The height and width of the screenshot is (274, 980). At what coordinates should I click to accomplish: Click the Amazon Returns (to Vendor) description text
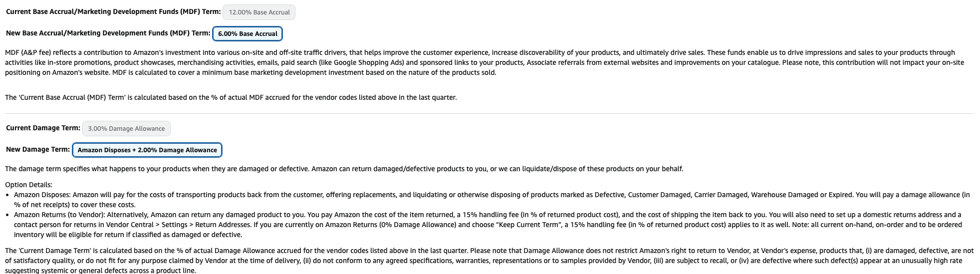pos(488,225)
